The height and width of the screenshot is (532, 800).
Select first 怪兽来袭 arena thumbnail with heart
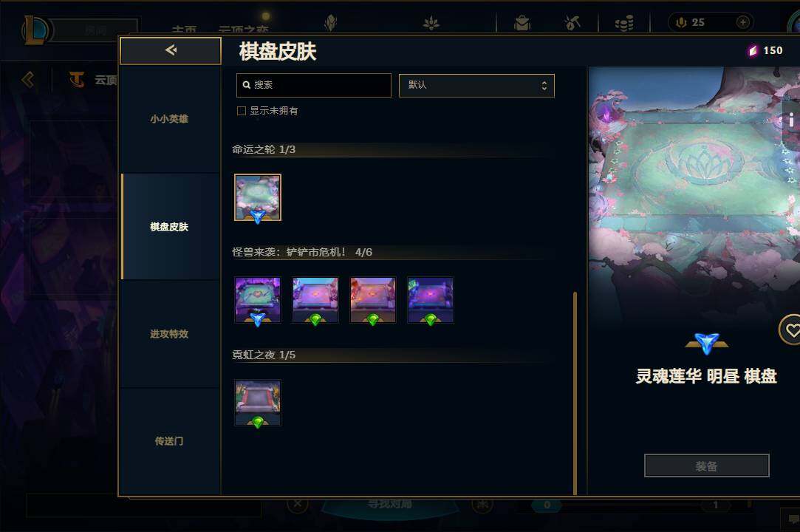point(258,300)
